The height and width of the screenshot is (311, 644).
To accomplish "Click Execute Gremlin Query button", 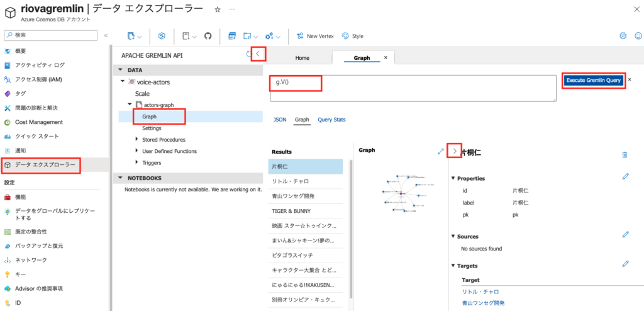I will click(x=593, y=81).
